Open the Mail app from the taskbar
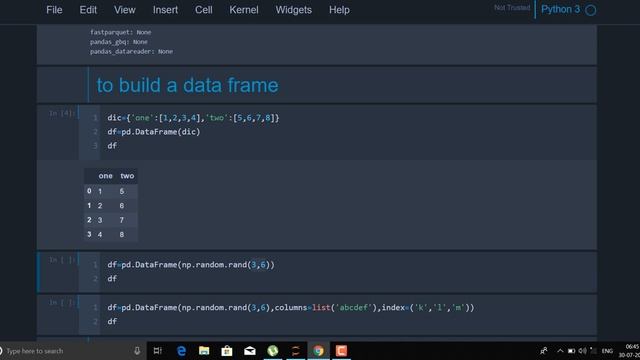640x360 pixels. (x=250, y=351)
